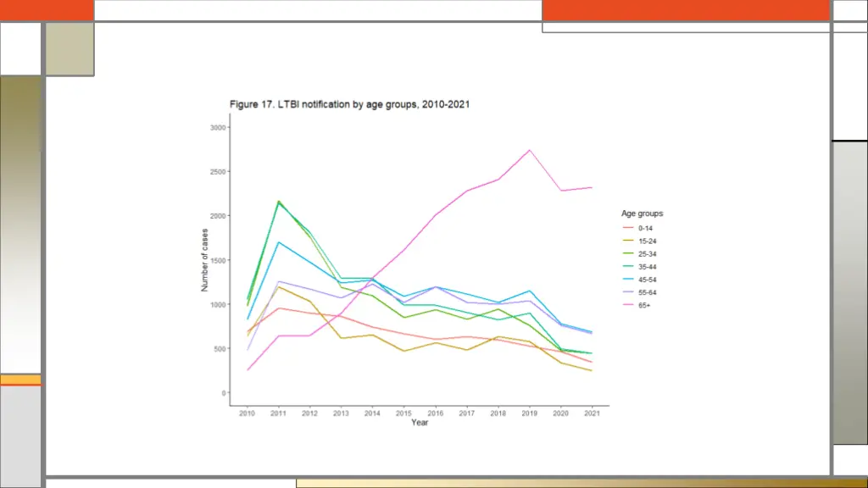
Task: Click the 1500 y-axis tick label
Action: pos(218,260)
